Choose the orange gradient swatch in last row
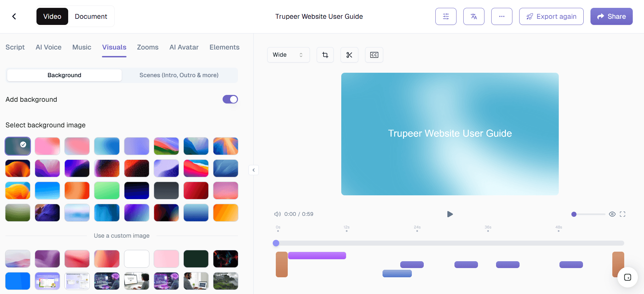Image resolution: width=644 pixels, height=294 pixels. tap(226, 213)
